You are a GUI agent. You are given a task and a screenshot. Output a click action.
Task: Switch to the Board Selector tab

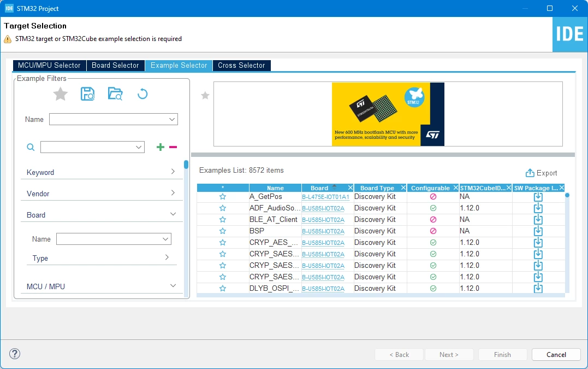[116, 65]
